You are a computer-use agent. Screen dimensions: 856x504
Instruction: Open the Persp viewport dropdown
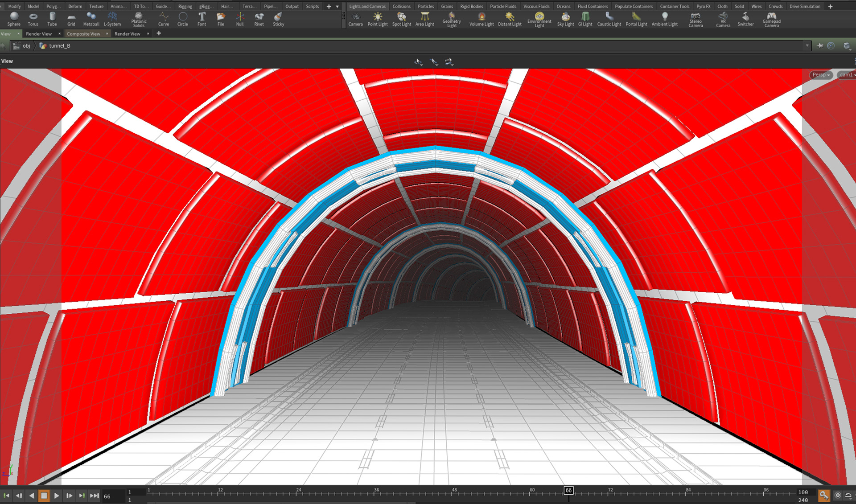821,75
